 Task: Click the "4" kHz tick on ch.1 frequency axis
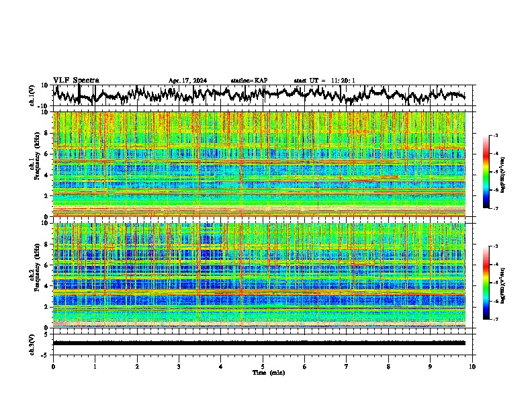click(47, 175)
